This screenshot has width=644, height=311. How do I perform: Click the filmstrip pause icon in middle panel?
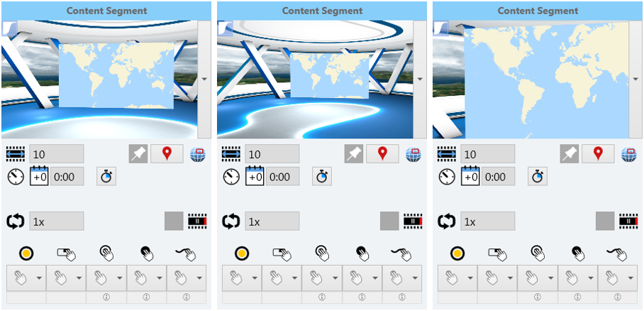point(413,221)
